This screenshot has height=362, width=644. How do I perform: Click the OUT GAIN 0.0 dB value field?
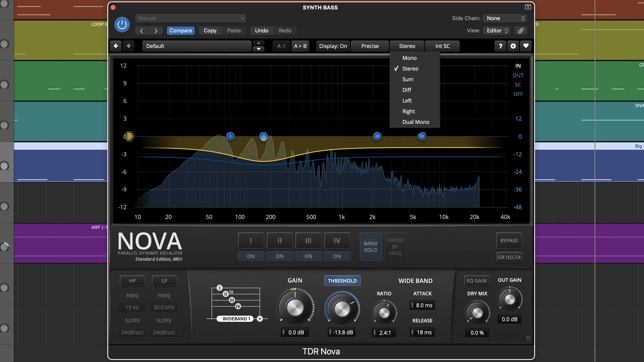tap(510, 319)
